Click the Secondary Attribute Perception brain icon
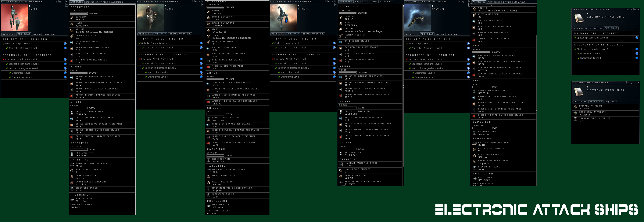The image size is (644, 222). point(575,113)
